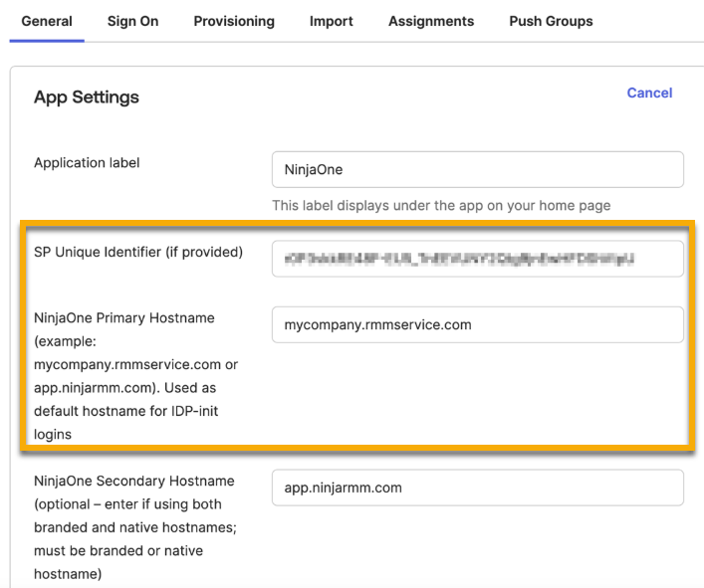Click the field containing app.ninjarmm.com

(477, 488)
